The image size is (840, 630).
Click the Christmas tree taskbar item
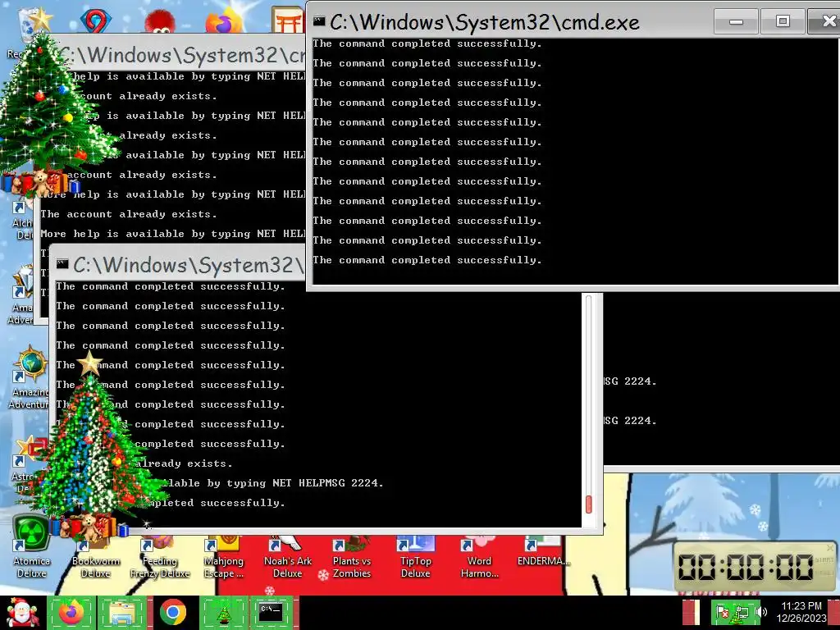coord(223,612)
